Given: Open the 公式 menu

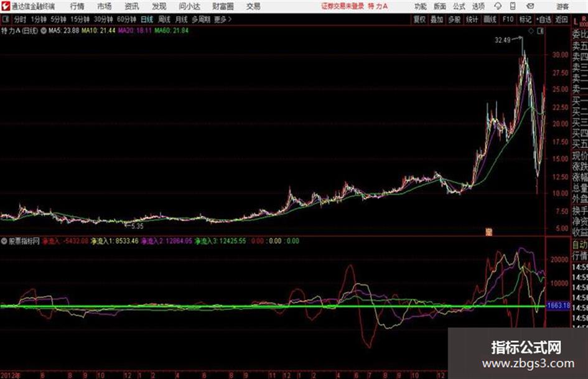Looking at the screenshot, I should tap(459, 6).
